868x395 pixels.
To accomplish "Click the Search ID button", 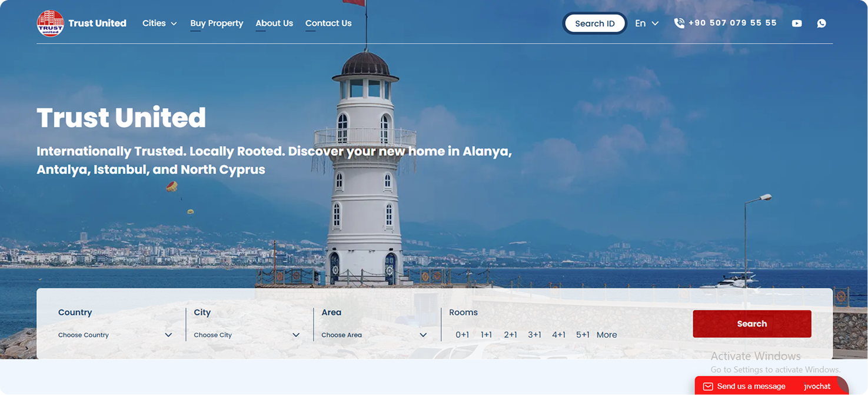I will [x=595, y=24].
